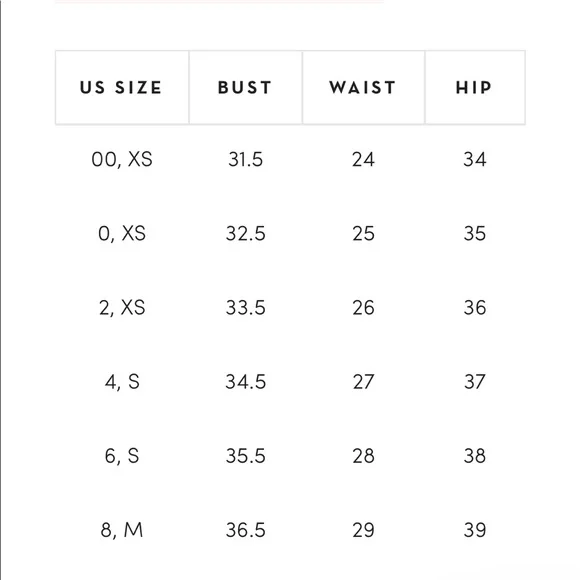Click the 34.5 bust value
This screenshot has height=580, width=580.
[x=245, y=382]
